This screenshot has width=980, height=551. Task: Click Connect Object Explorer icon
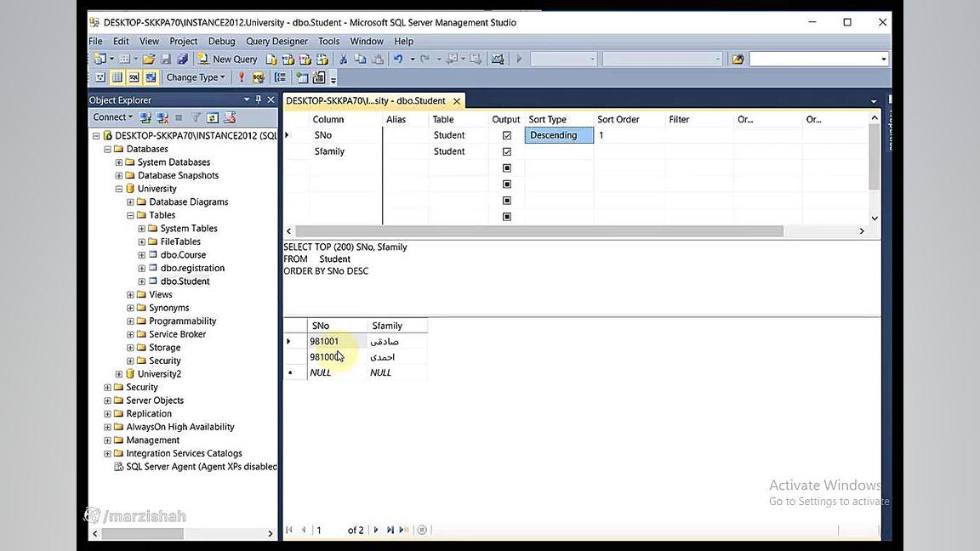145,117
